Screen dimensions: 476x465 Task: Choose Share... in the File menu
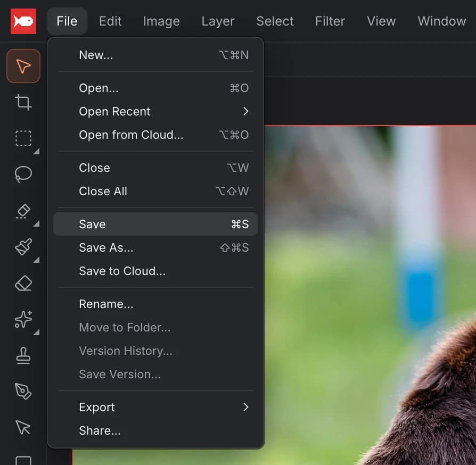[x=155, y=430]
